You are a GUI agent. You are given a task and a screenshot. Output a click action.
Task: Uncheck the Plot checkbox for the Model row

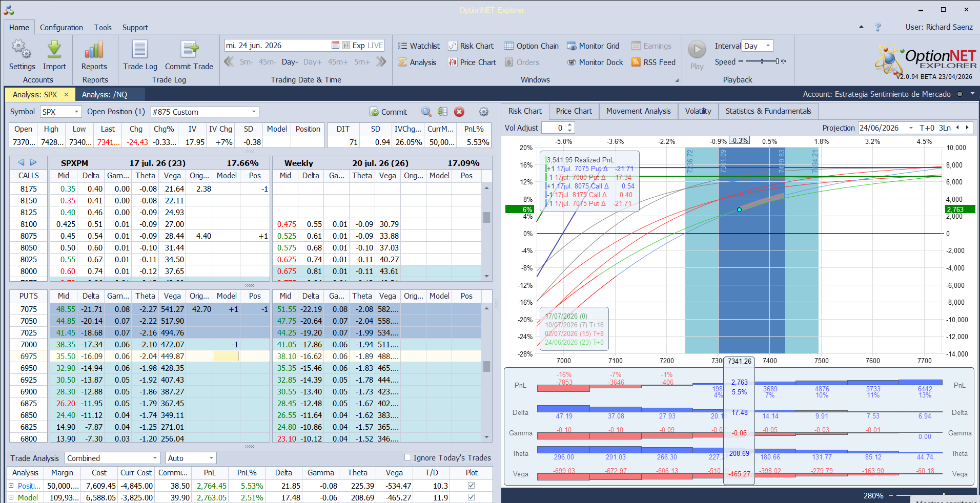(x=472, y=497)
